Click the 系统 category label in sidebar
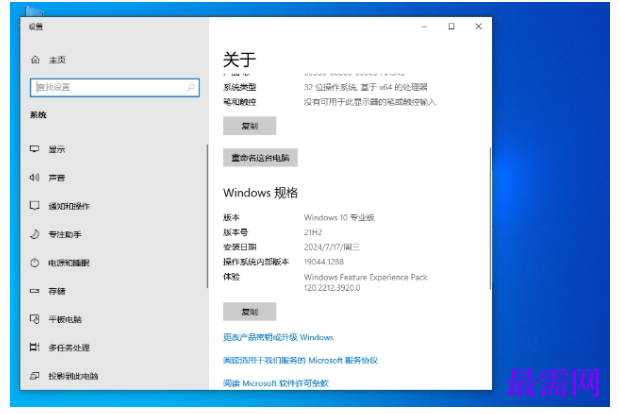The width and height of the screenshot is (619, 414). pos(38,115)
